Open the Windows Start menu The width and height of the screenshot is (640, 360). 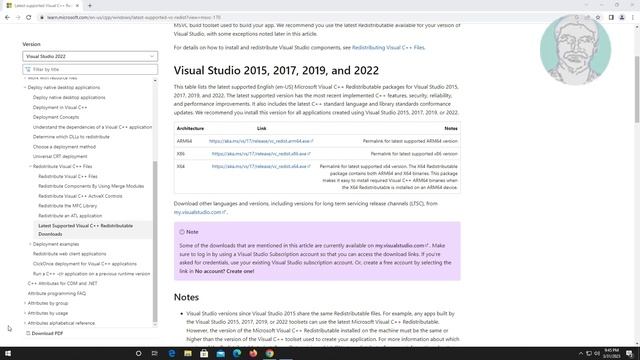[8, 353]
